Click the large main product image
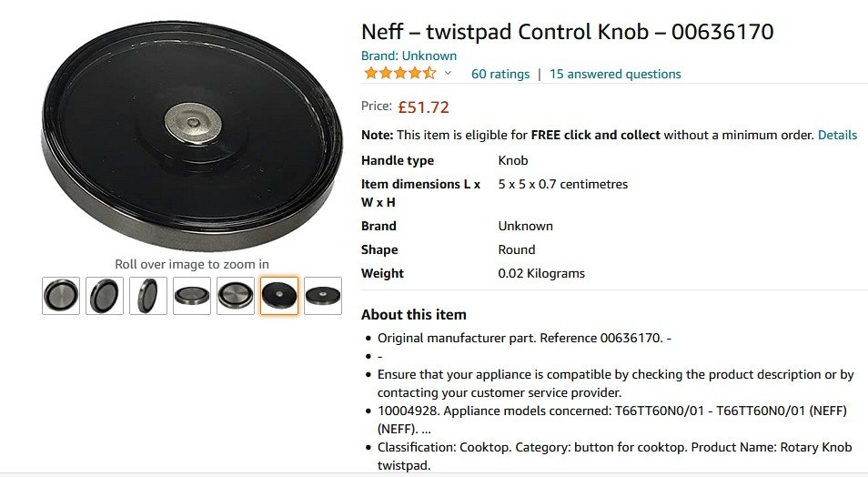 coord(191,132)
